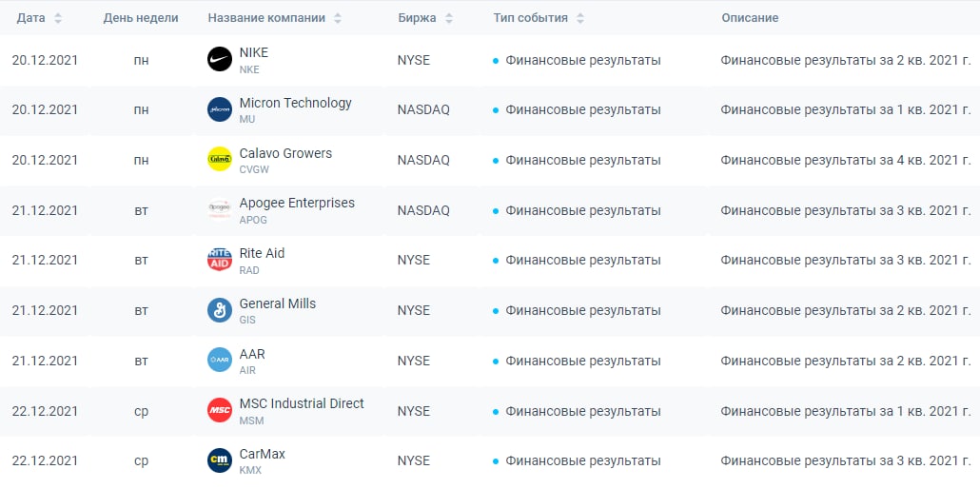This screenshot has height=489, width=980.
Task: Click the Описание column header
Action: pyautogui.click(x=750, y=18)
